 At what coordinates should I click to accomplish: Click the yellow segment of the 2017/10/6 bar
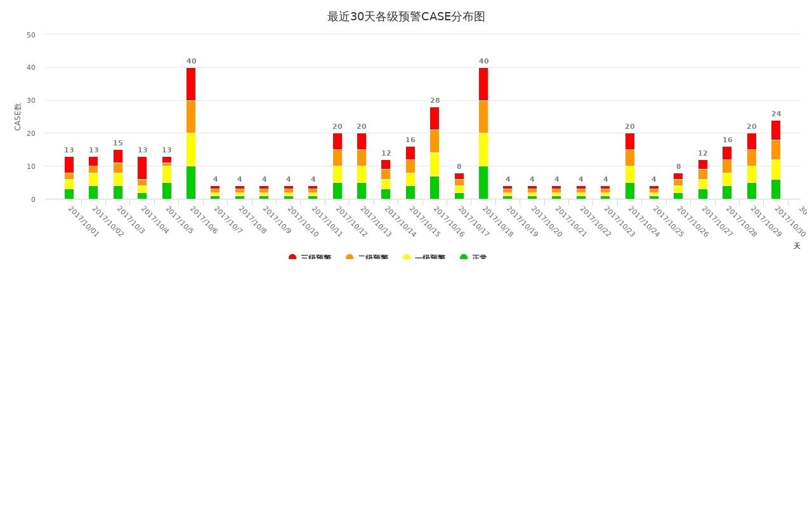(191, 150)
